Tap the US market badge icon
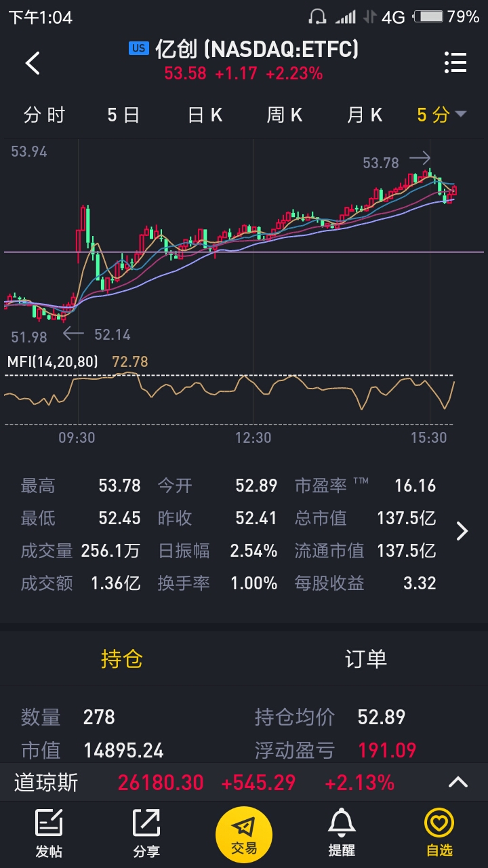This screenshot has width=488, height=868. point(138,48)
